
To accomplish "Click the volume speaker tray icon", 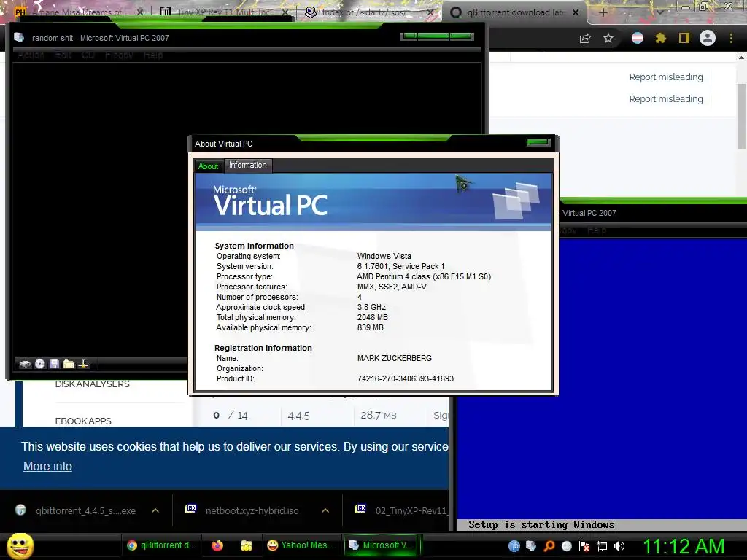I will 619,546.
